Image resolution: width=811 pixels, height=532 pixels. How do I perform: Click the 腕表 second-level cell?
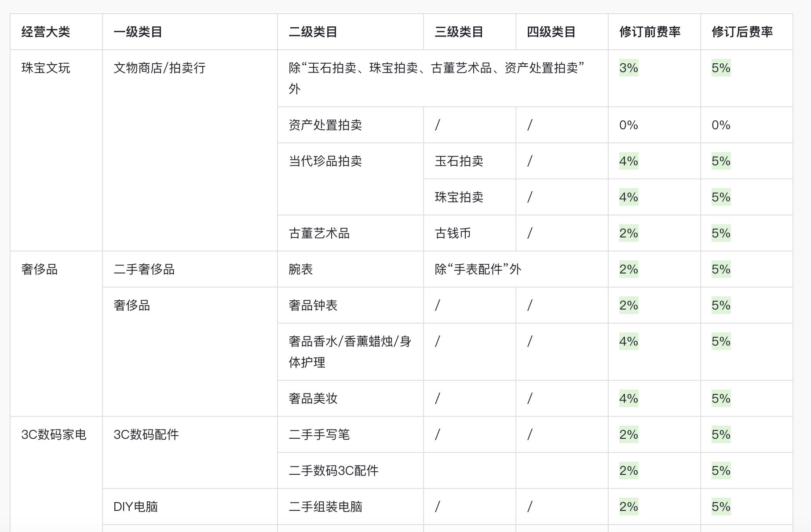(x=301, y=270)
